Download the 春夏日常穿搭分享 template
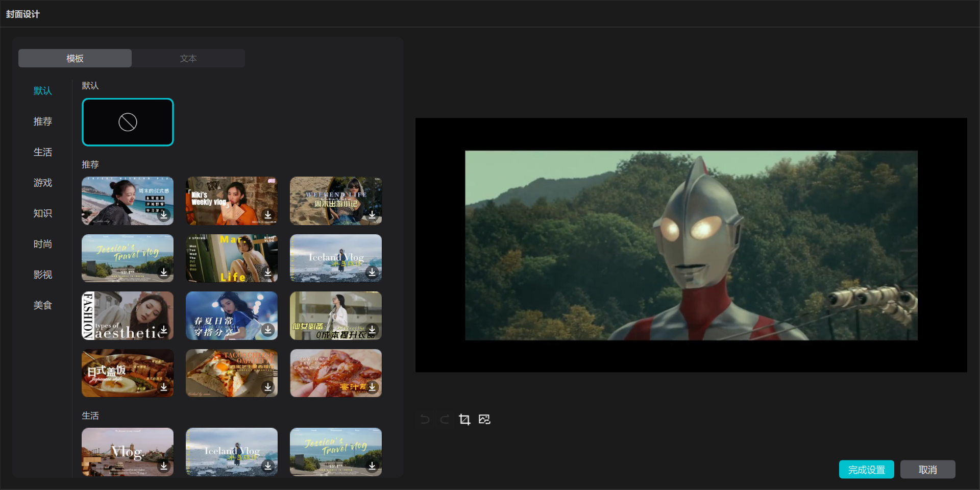This screenshot has width=980, height=490. pos(268,330)
